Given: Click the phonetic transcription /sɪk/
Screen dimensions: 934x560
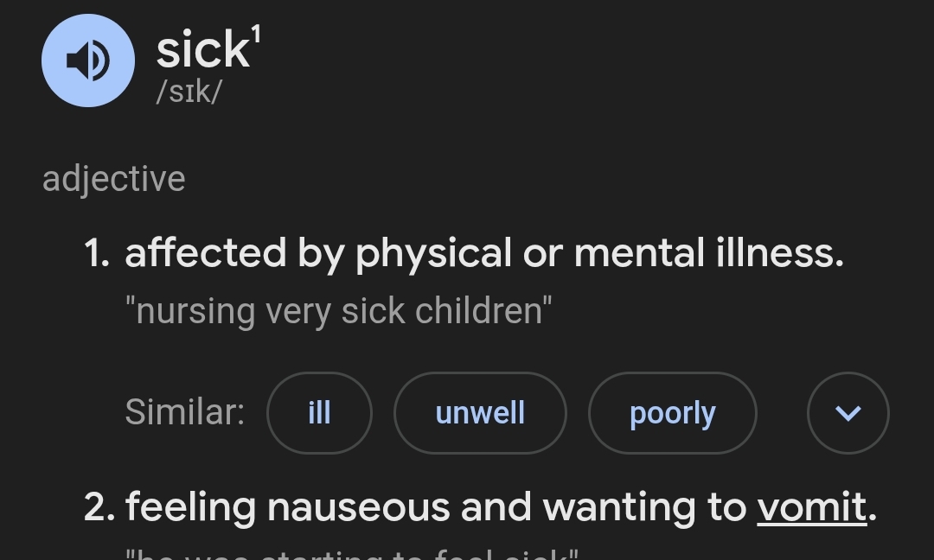Looking at the screenshot, I should coord(189,92).
